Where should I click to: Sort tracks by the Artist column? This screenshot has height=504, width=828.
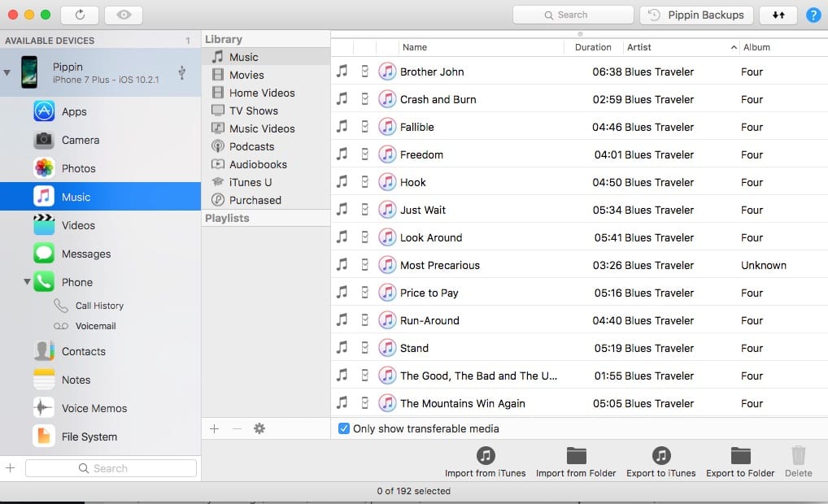pyautogui.click(x=682, y=47)
